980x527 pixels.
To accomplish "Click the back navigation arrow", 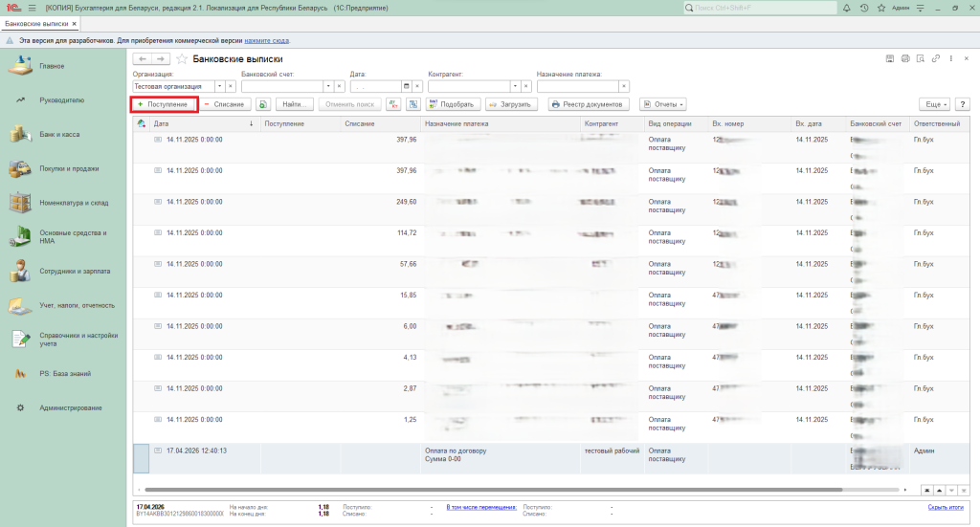I will click(x=143, y=58).
